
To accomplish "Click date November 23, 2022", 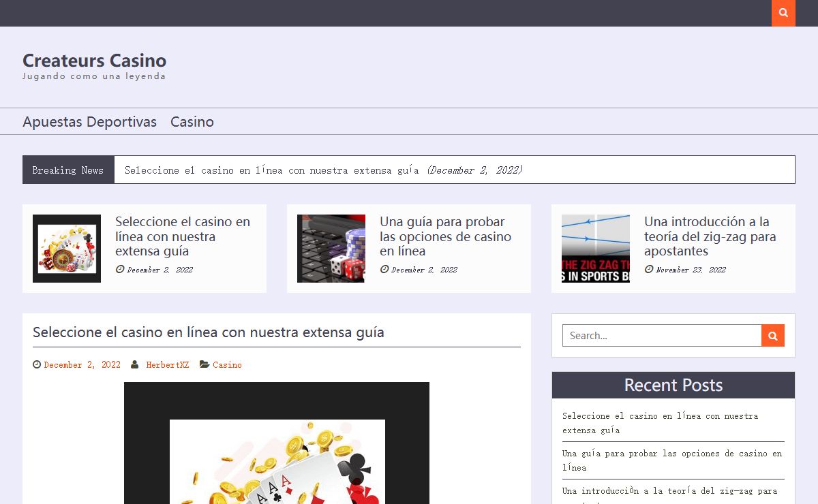I will (x=691, y=270).
